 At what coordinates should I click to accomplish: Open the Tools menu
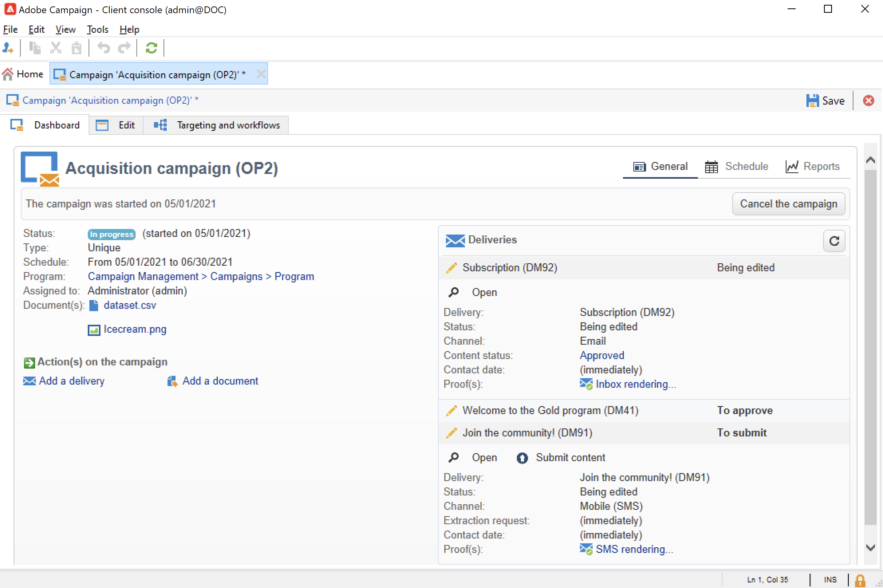[x=97, y=30]
